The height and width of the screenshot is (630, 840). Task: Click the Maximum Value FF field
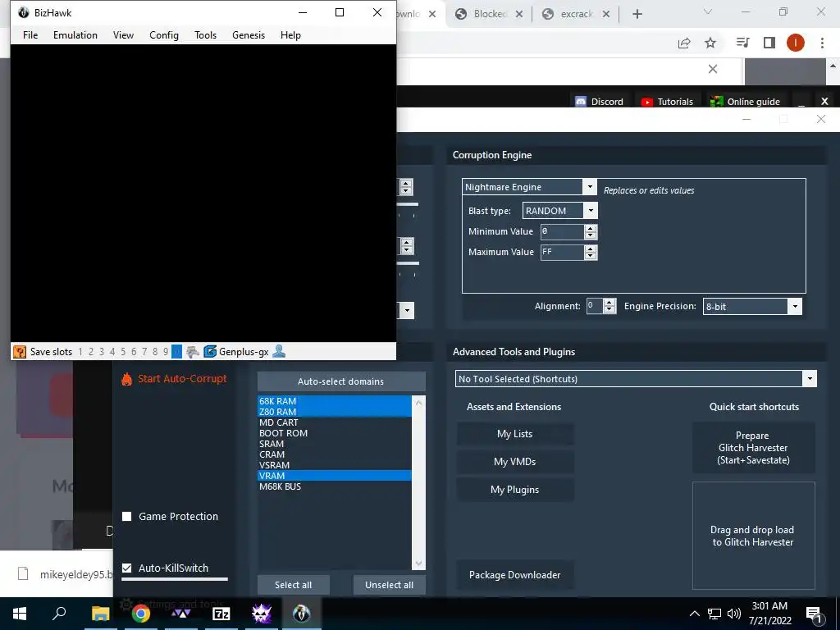(562, 252)
